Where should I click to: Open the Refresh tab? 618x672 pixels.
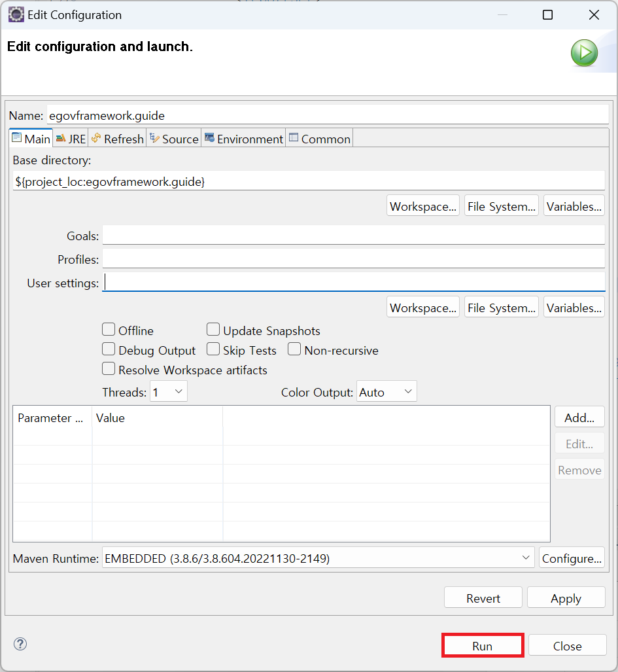(118, 139)
